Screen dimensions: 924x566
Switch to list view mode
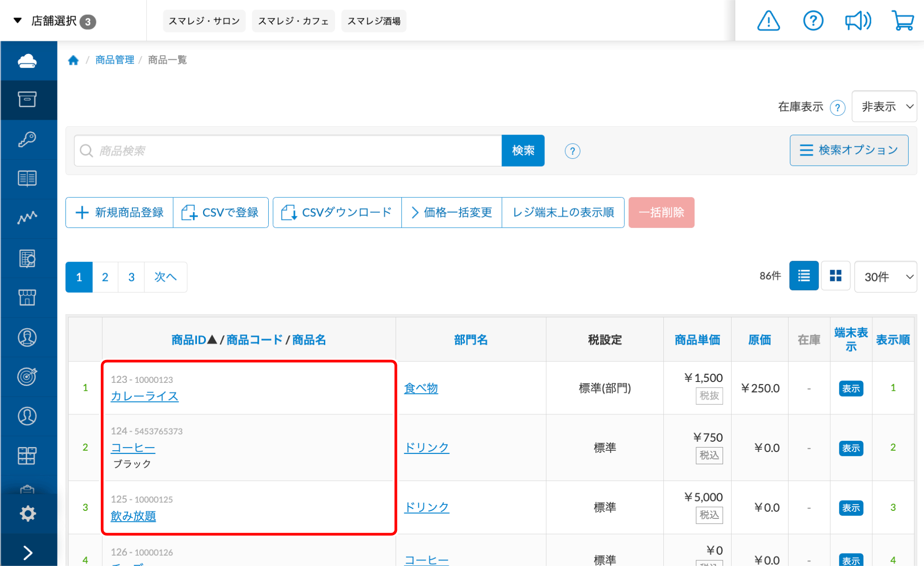pyautogui.click(x=803, y=276)
